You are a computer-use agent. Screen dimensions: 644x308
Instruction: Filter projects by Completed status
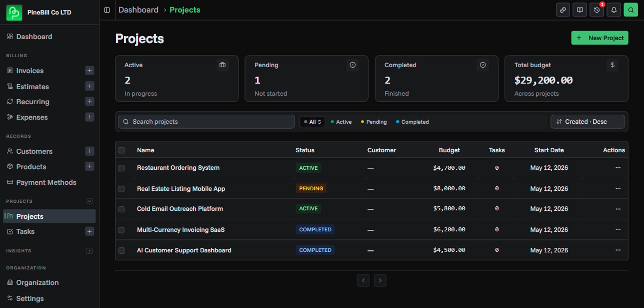point(412,122)
